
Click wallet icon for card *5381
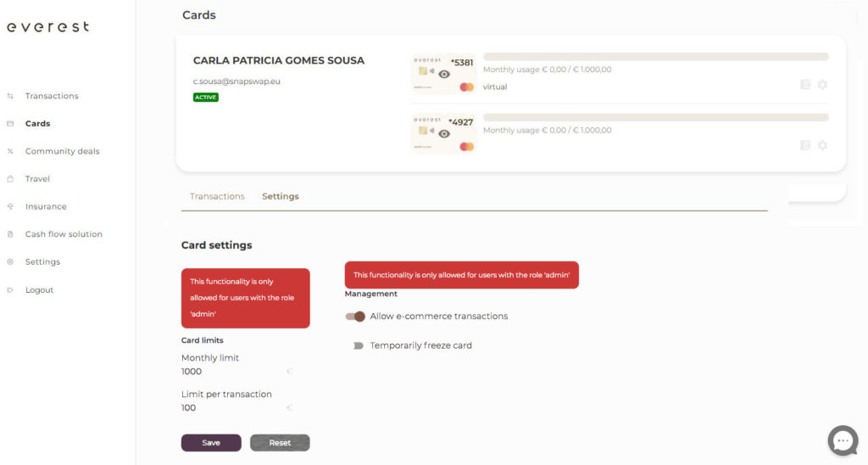[805, 85]
